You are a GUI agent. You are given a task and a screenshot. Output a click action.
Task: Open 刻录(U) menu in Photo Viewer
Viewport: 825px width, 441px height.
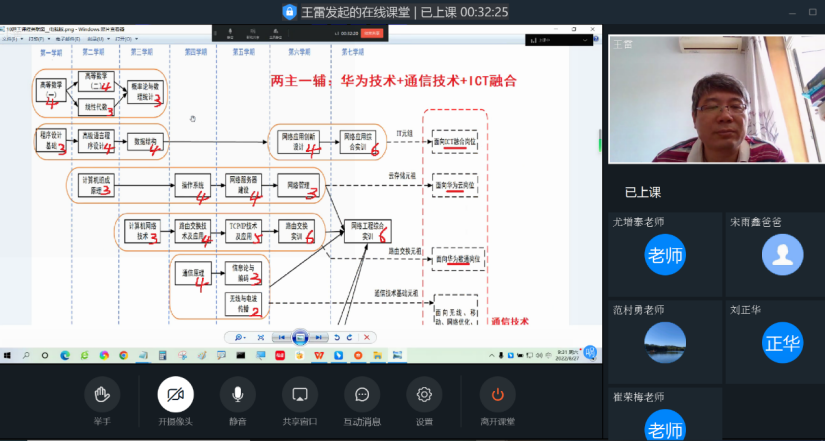(98, 39)
